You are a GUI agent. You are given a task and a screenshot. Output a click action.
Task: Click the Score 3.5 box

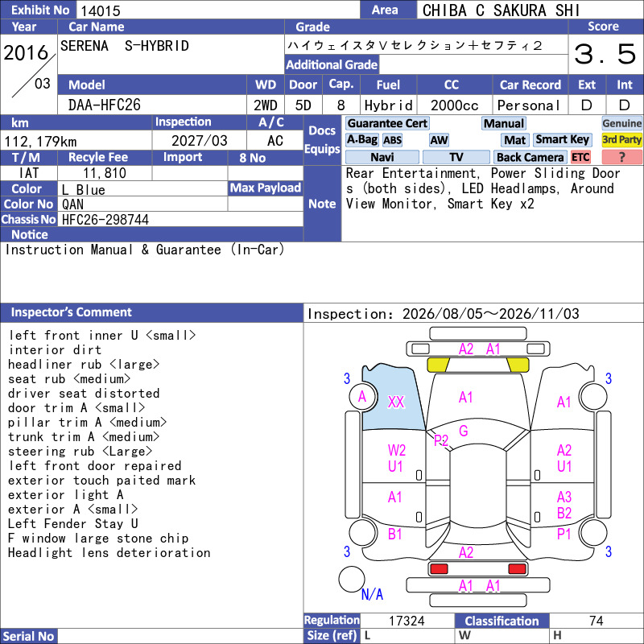click(605, 54)
